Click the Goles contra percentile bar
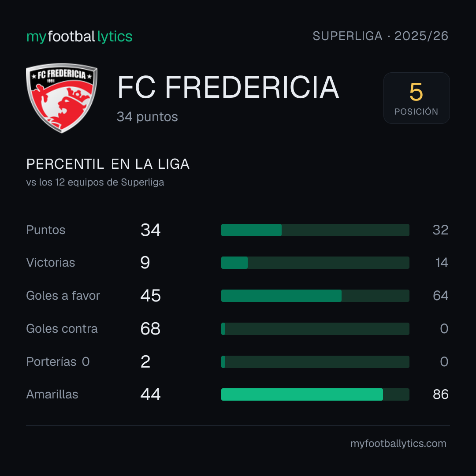 pos(315,329)
